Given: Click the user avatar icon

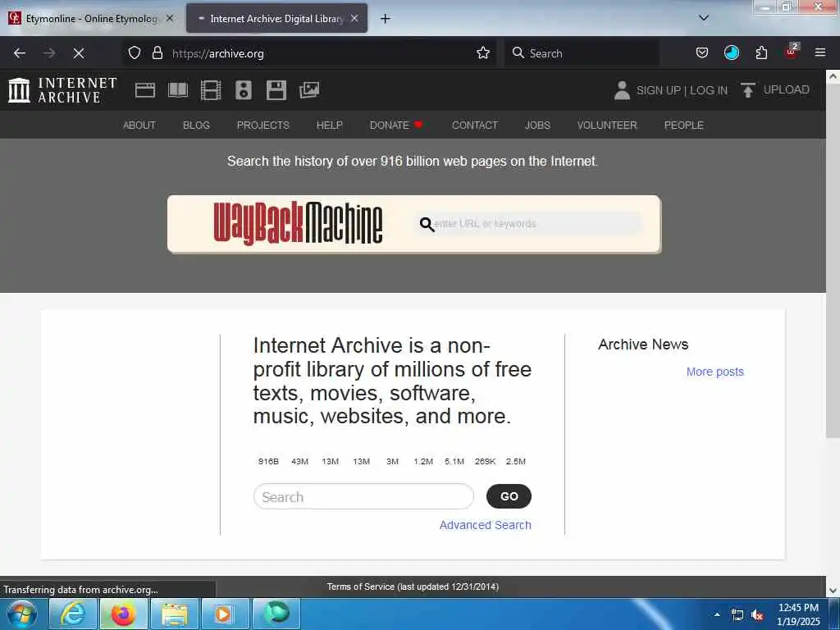Looking at the screenshot, I should 622,90.
